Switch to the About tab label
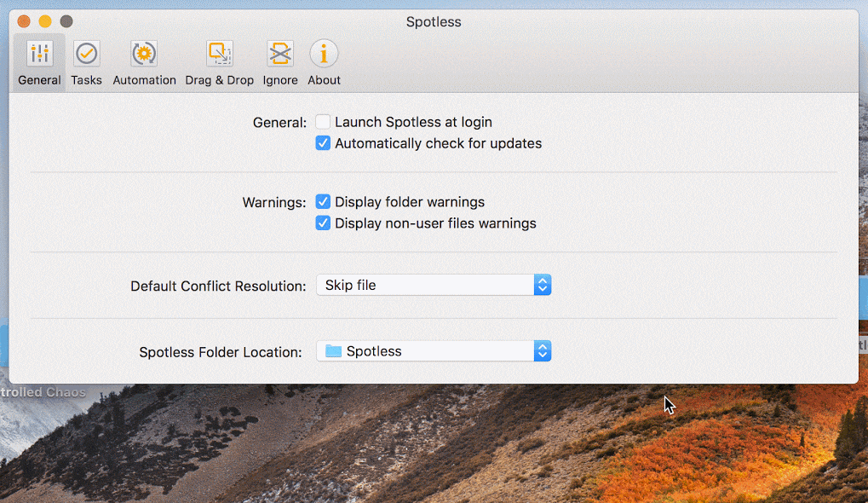The image size is (868, 503). 324,80
